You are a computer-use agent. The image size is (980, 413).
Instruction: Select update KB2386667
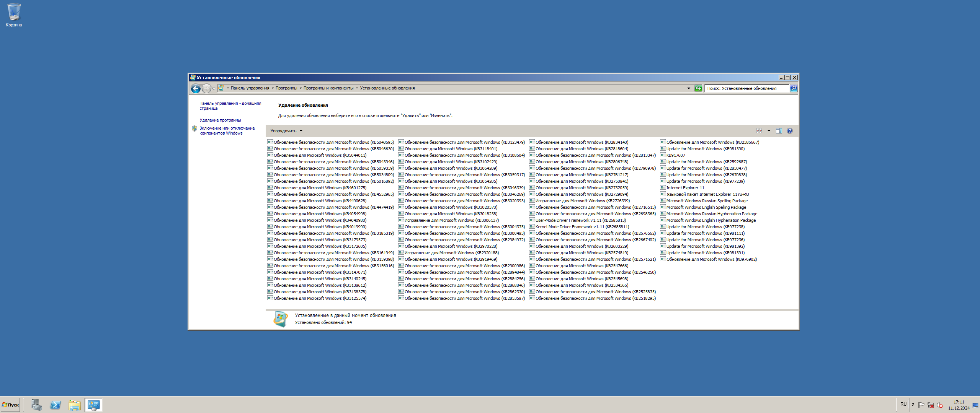[x=709, y=142]
